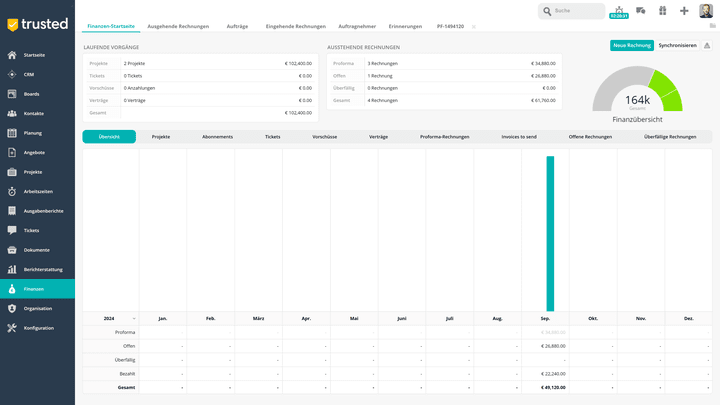Close the PF-1494120 tab

pyautogui.click(x=474, y=26)
